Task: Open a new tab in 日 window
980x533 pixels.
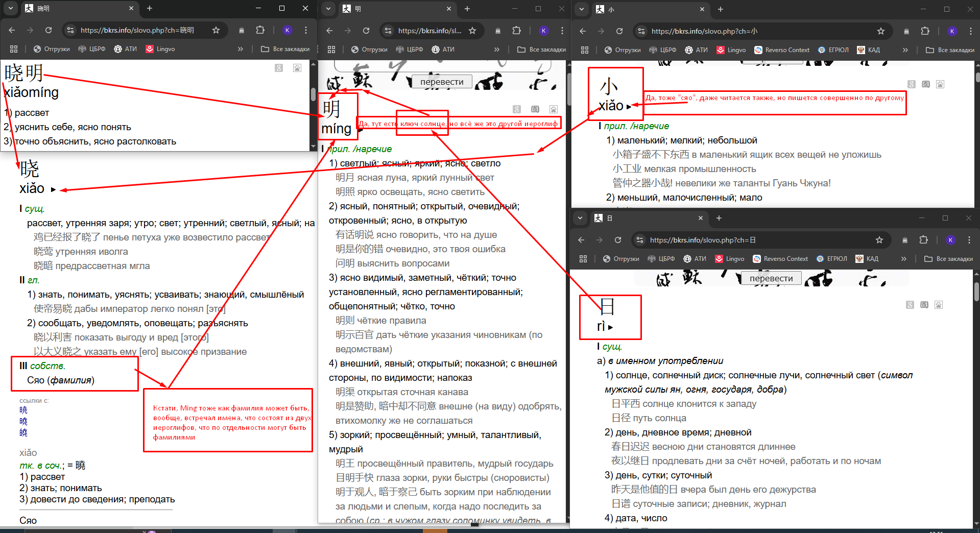Action: click(719, 218)
